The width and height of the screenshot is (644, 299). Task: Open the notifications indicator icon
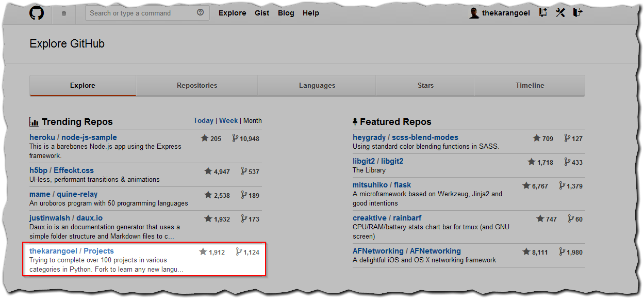tap(64, 13)
